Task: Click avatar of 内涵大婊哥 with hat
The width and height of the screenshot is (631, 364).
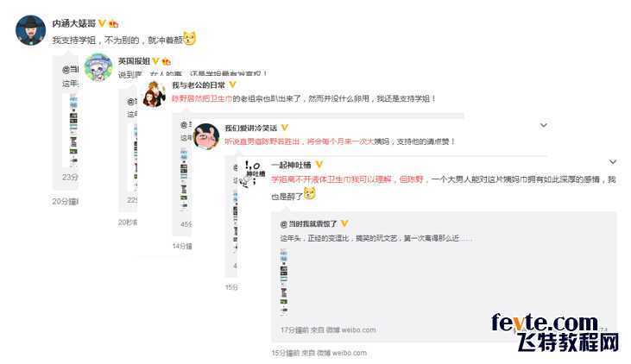Action: [30, 30]
